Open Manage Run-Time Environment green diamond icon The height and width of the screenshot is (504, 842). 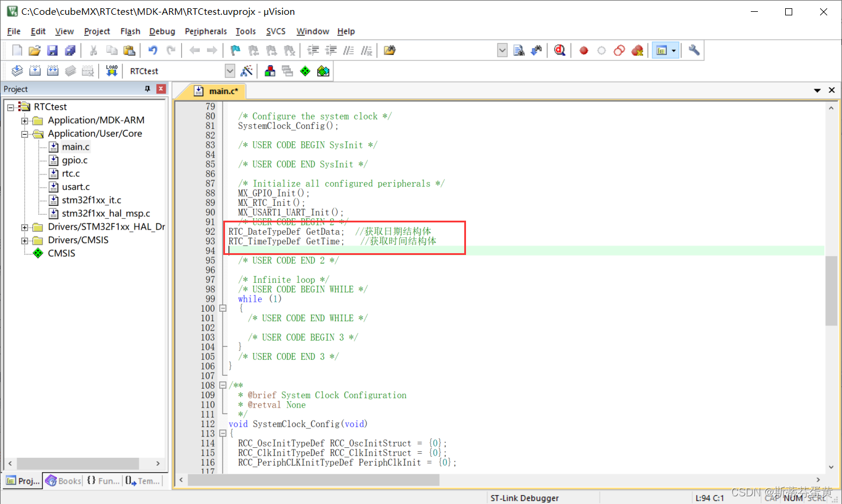(306, 71)
